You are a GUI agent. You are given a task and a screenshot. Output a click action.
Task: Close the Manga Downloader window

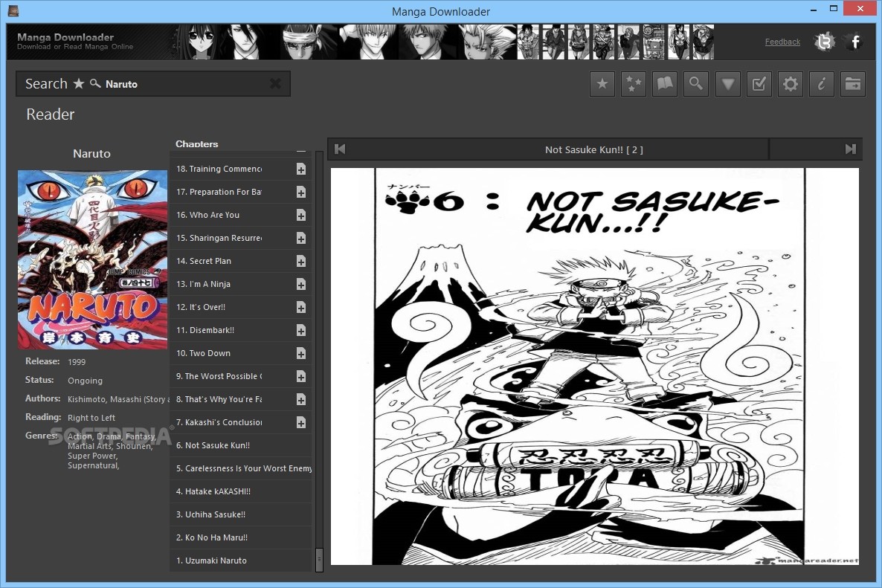coord(860,8)
